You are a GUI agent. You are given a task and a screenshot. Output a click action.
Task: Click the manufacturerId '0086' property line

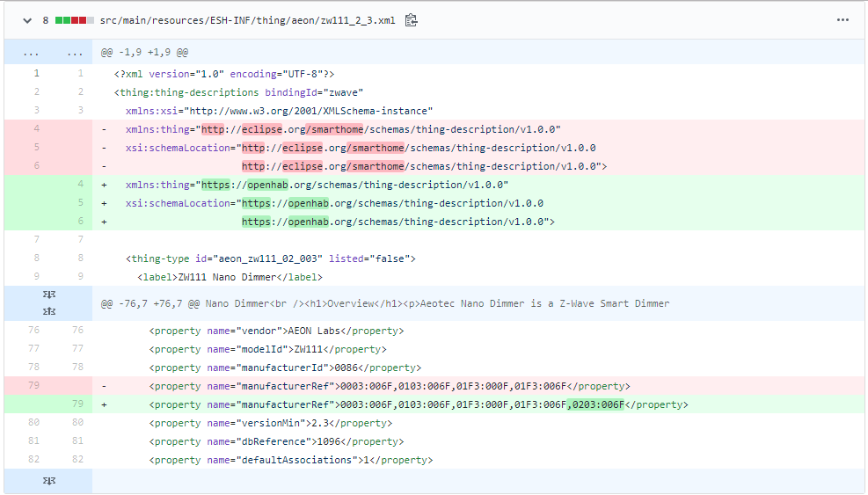(285, 368)
